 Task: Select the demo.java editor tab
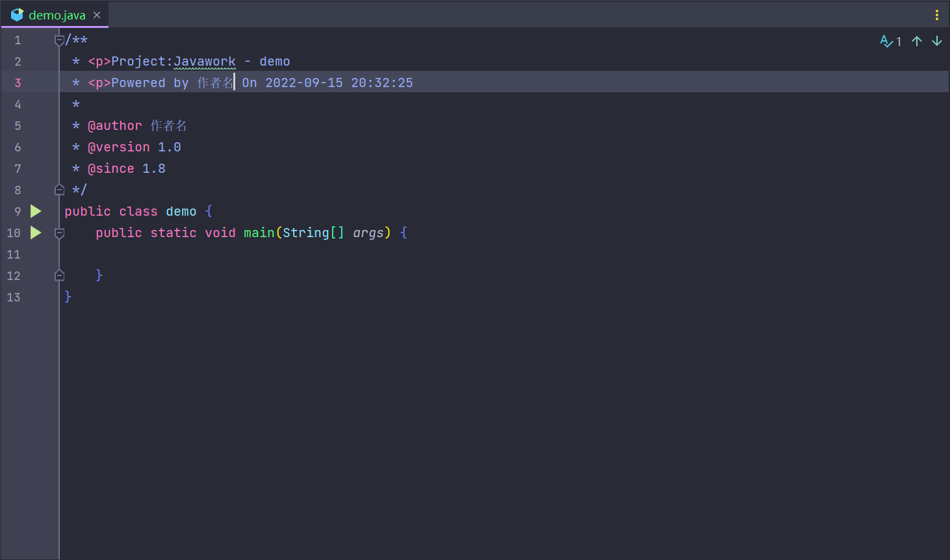click(x=55, y=15)
